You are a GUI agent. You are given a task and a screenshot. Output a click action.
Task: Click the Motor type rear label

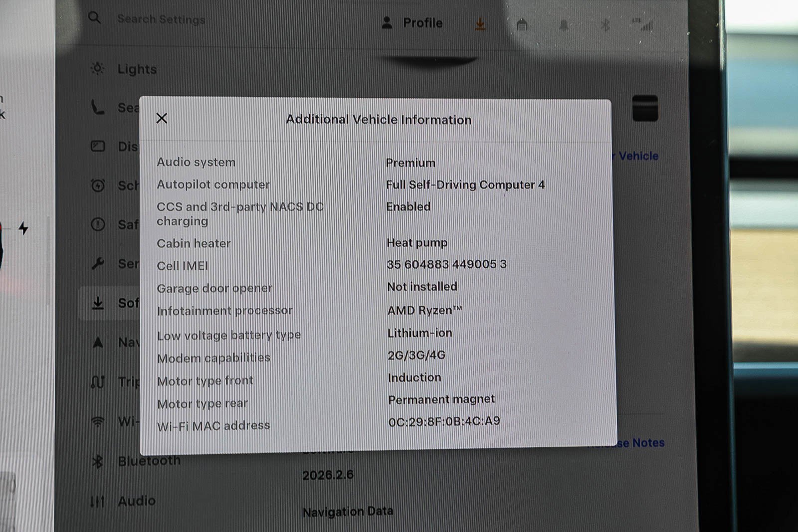click(x=202, y=403)
